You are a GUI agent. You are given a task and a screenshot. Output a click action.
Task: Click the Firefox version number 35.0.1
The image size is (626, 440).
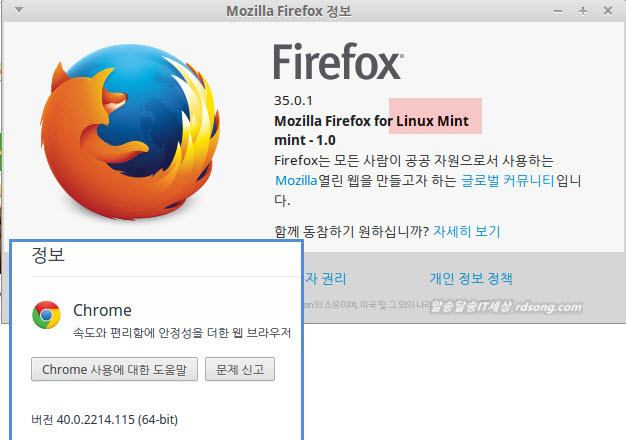(294, 100)
